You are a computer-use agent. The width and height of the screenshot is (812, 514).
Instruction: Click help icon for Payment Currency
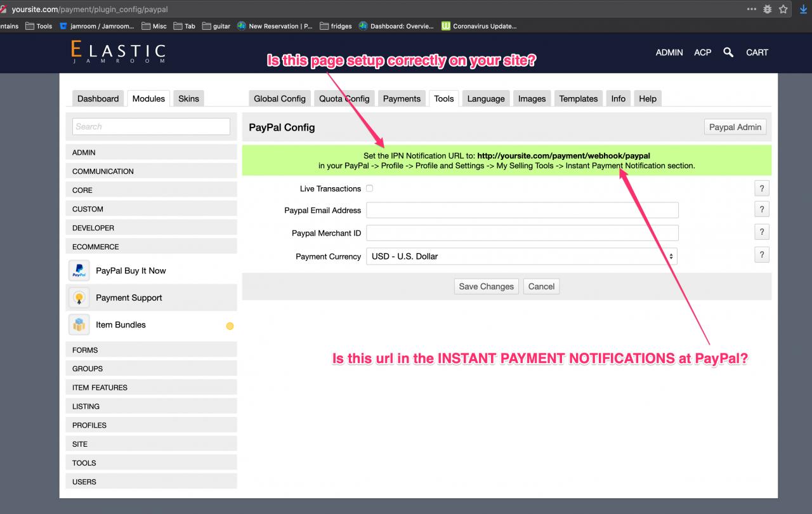[761, 255]
